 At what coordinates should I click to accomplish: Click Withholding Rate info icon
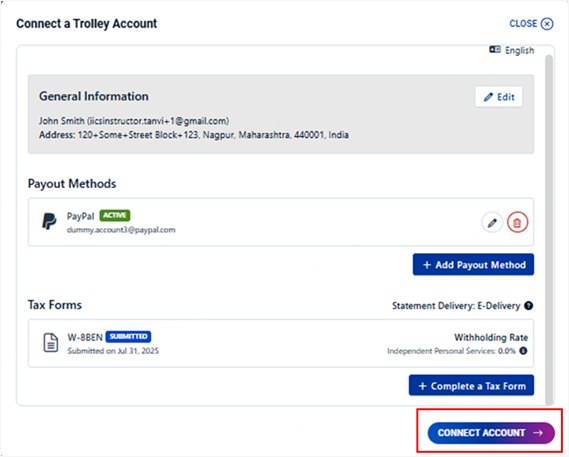[523, 351]
